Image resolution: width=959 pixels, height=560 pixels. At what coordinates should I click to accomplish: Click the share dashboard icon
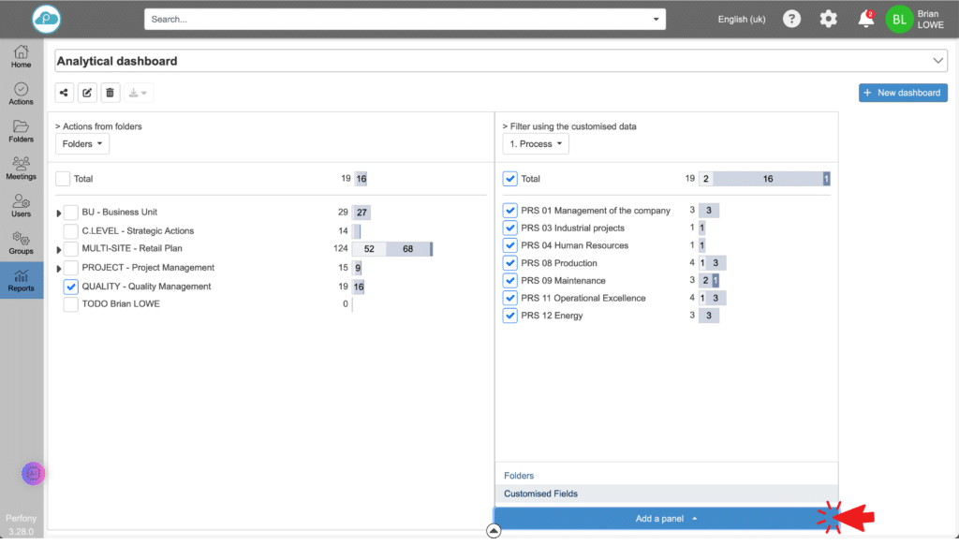tap(64, 93)
